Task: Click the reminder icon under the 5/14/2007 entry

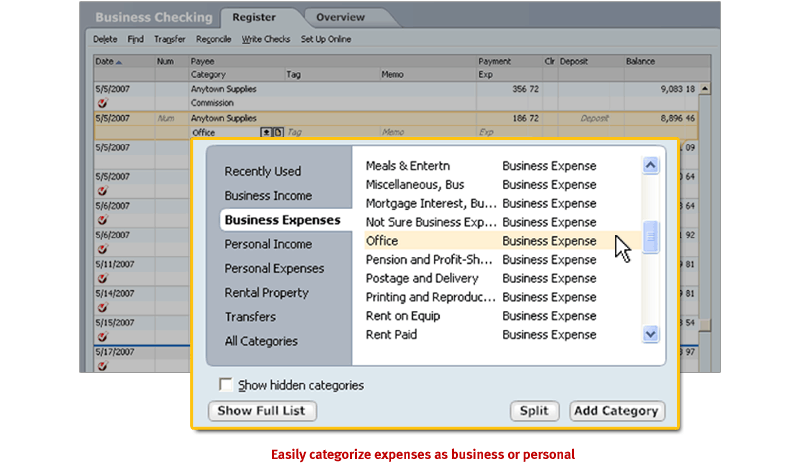Action: (102, 309)
